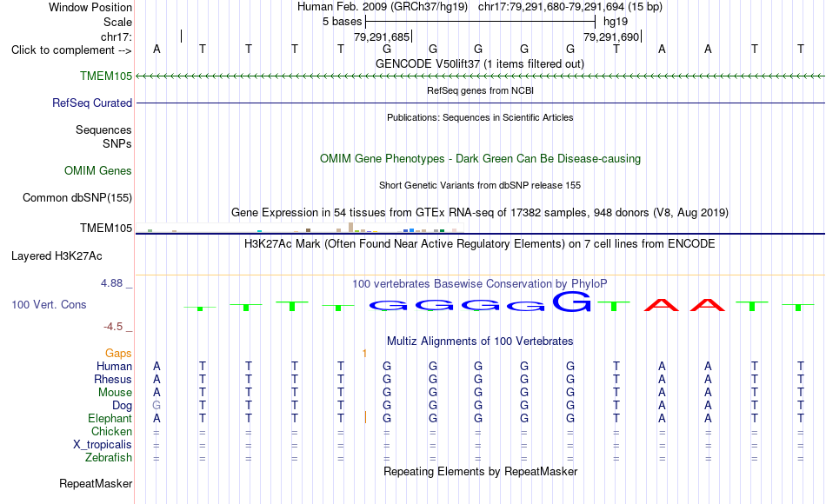This screenshot has height=504, width=826.
Task: Click the Human alignment row label
Action: [x=114, y=367]
